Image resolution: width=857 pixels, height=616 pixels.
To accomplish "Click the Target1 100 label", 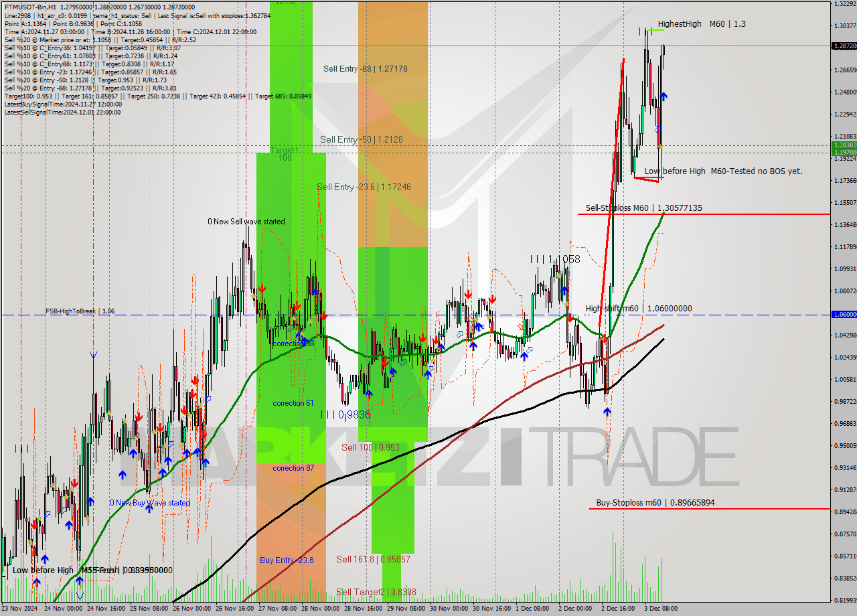I will (284, 154).
